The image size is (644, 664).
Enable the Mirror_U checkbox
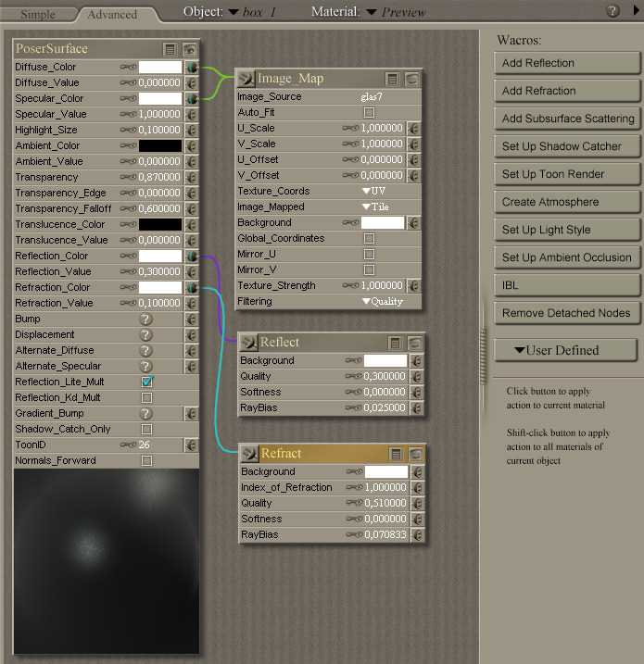(x=369, y=254)
